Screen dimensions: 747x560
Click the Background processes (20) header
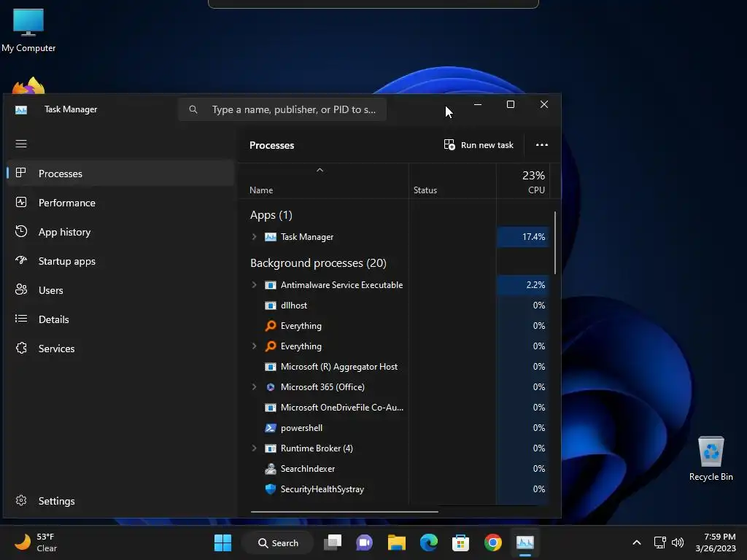point(318,262)
